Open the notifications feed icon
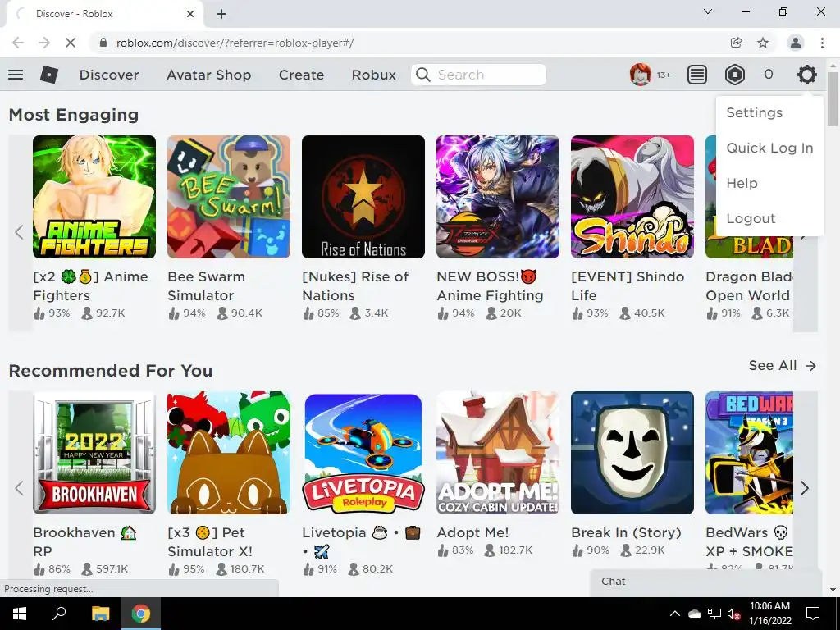Screen dimensions: 840x630 (x=696, y=75)
